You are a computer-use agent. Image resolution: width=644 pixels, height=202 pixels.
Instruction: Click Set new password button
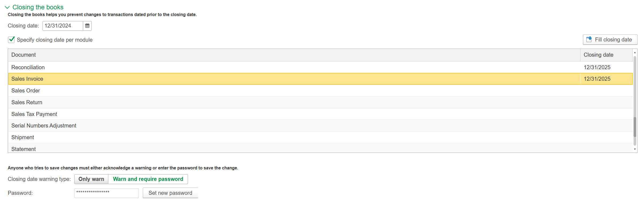170,193
